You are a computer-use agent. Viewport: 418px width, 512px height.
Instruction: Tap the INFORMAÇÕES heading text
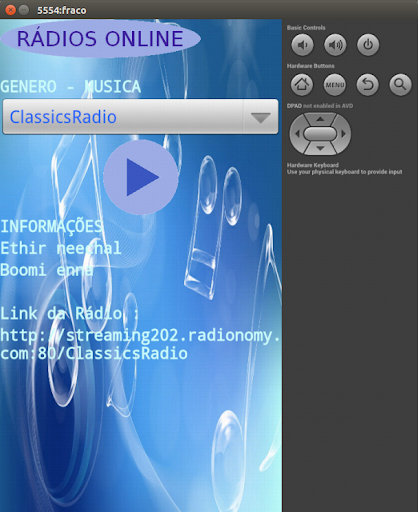click(x=51, y=227)
